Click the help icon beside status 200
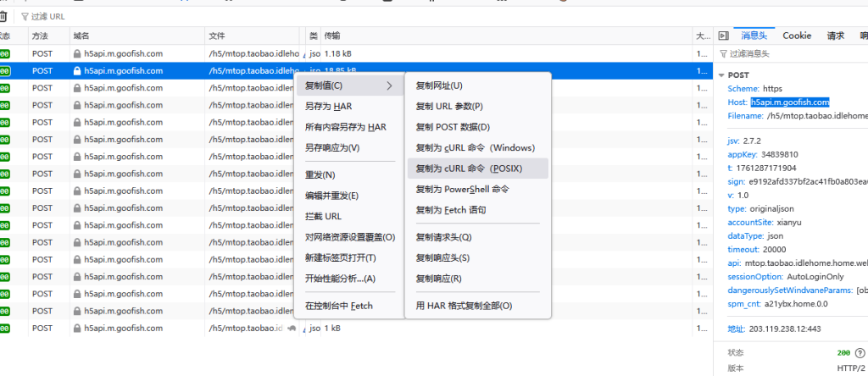The height and width of the screenshot is (376, 868). coord(860,353)
